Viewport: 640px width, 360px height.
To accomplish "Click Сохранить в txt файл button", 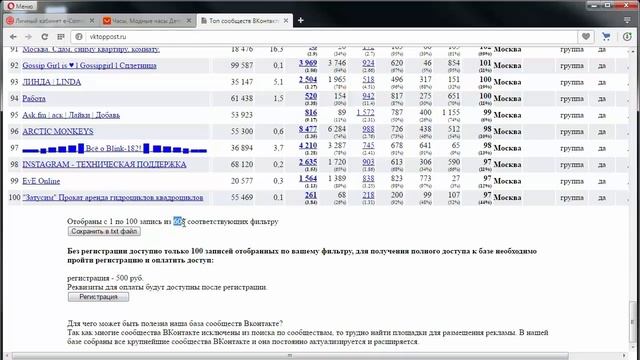I will coord(104,231).
